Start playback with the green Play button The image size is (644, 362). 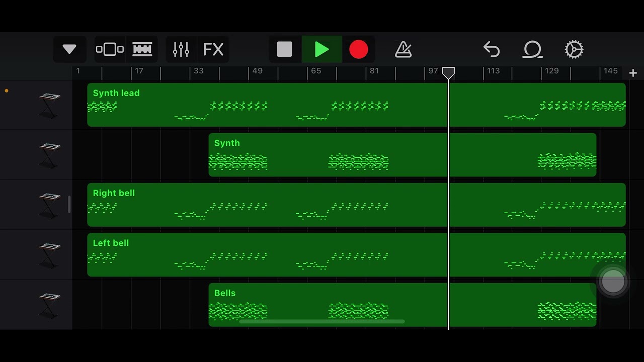[x=321, y=49]
